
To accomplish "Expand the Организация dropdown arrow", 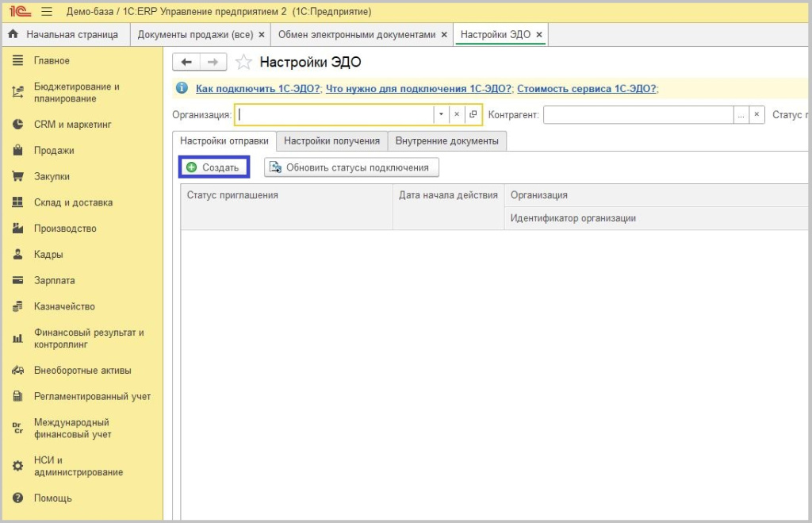I will 441,115.
